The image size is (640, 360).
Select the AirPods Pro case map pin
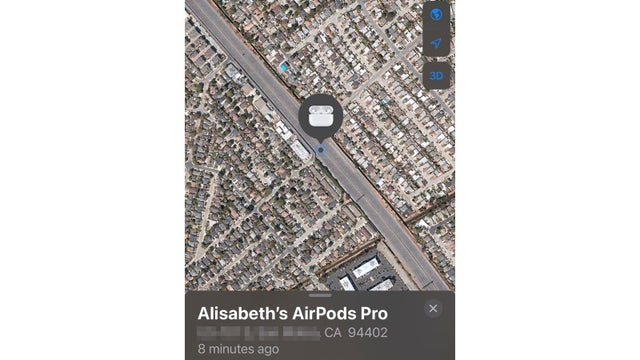pos(321,118)
